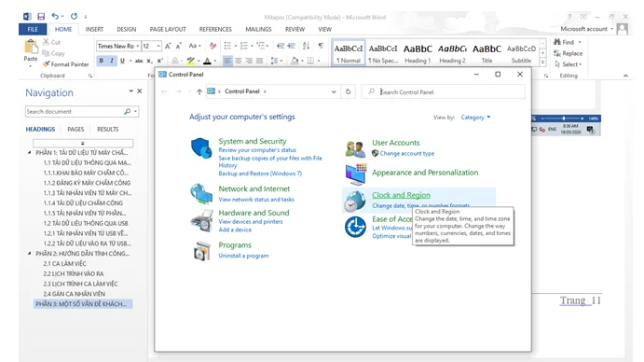This screenshot has width=644, height=362.
Task: Click the Align Left icon
Action: tap(227, 61)
